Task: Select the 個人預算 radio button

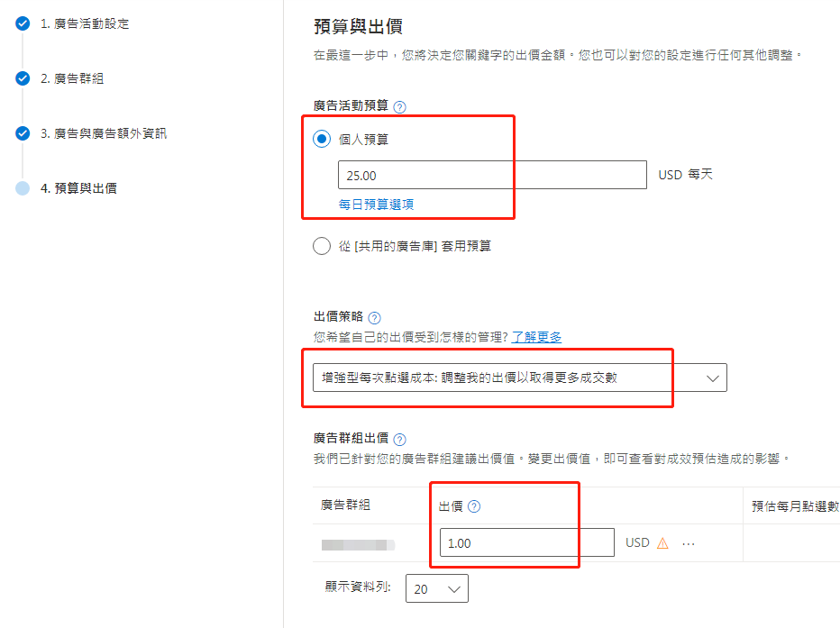Action: [322, 140]
